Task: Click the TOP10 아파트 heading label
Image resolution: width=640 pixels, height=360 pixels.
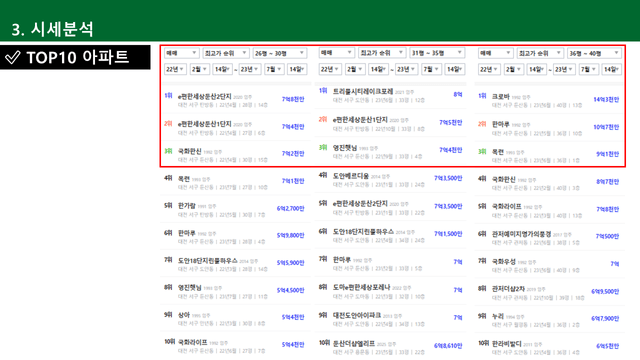Action: (78, 57)
